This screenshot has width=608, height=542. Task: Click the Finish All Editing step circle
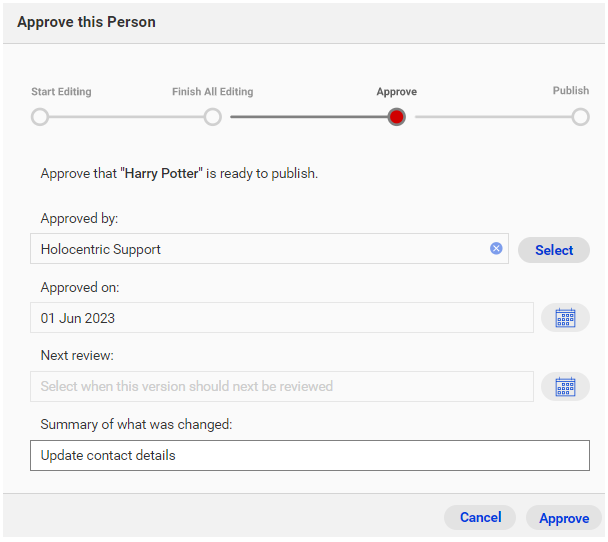[x=212, y=117]
